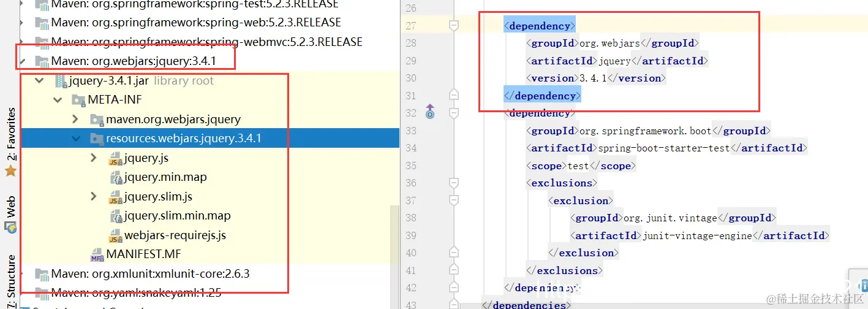Click the webjars-requirejs.js file icon
Viewport: 868px width, 309px height.
[115, 235]
